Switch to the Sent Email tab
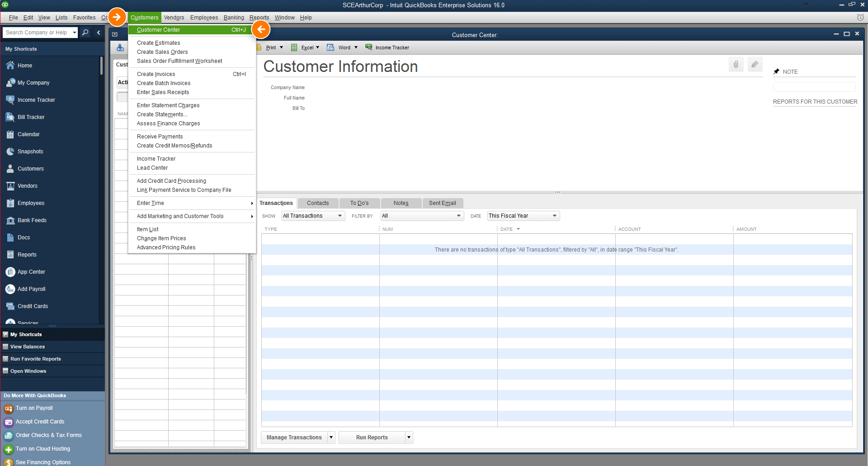 click(443, 203)
